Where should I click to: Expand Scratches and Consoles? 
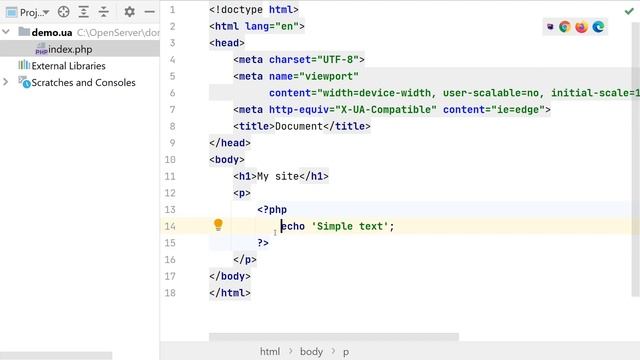(x=6, y=82)
